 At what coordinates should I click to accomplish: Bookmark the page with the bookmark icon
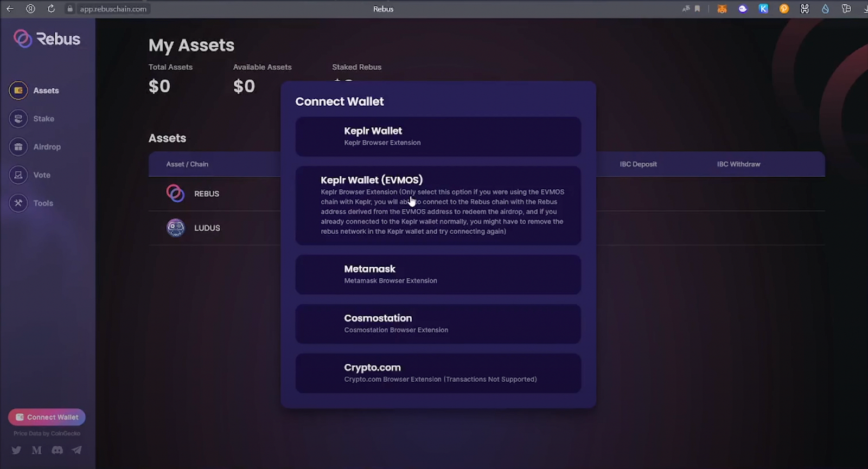click(x=698, y=9)
